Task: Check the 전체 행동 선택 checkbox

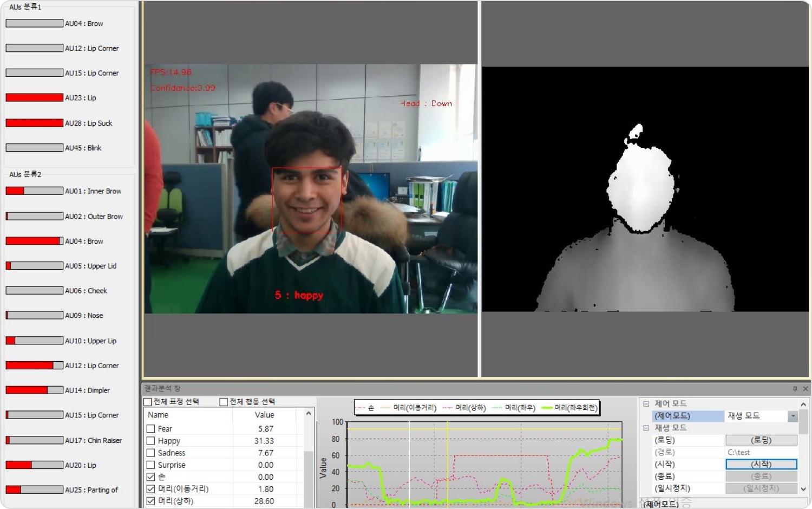Action: click(x=224, y=402)
